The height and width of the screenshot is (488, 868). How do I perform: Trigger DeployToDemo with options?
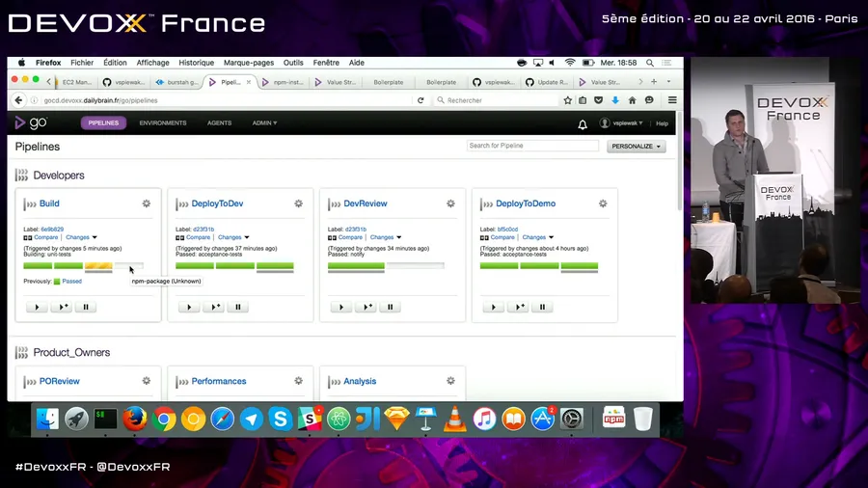[x=518, y=307]
